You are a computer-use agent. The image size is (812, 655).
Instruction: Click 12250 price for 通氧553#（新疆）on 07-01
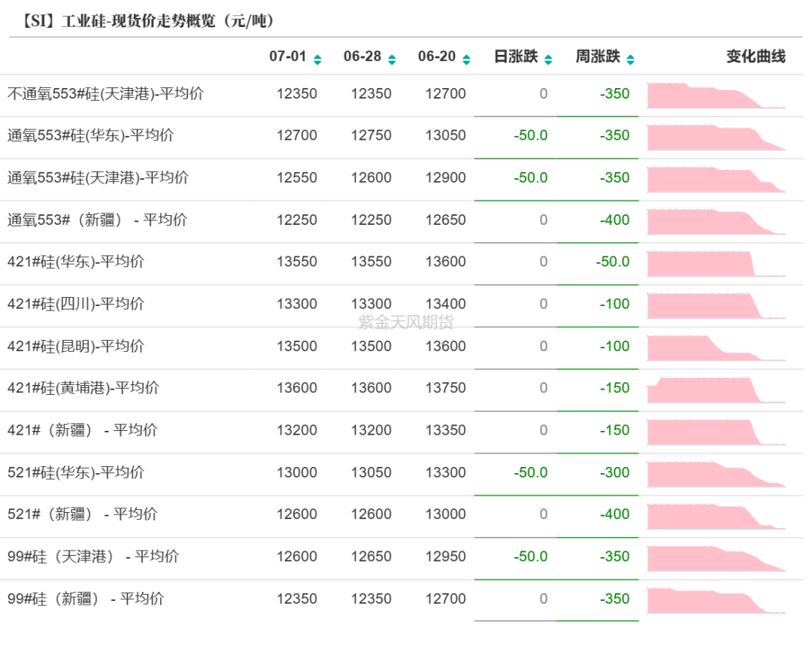point(297,220)
